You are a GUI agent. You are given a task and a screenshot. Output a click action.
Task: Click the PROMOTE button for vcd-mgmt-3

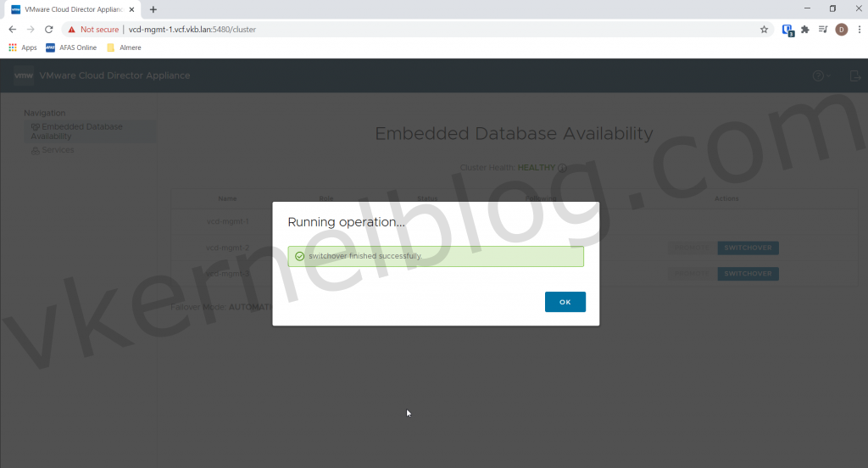coord(692,274)
